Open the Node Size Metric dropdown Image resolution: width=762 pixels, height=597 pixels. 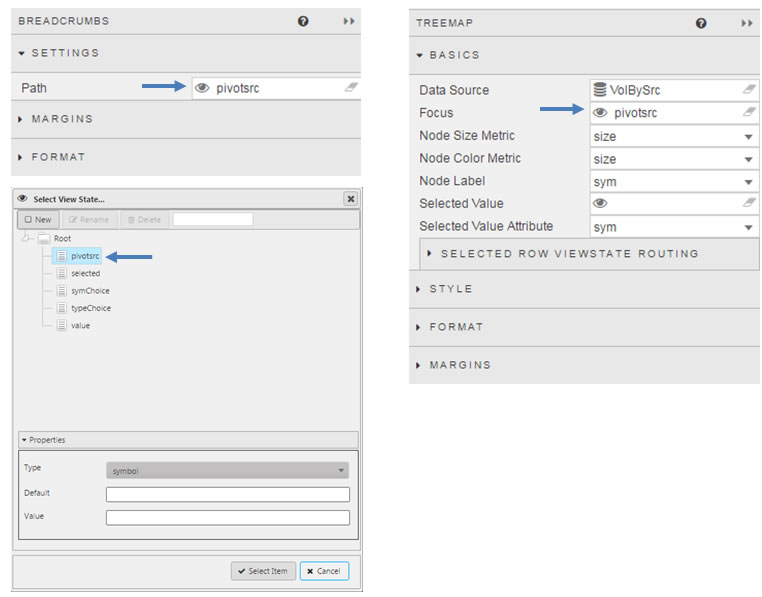click(x=748, y=136)
